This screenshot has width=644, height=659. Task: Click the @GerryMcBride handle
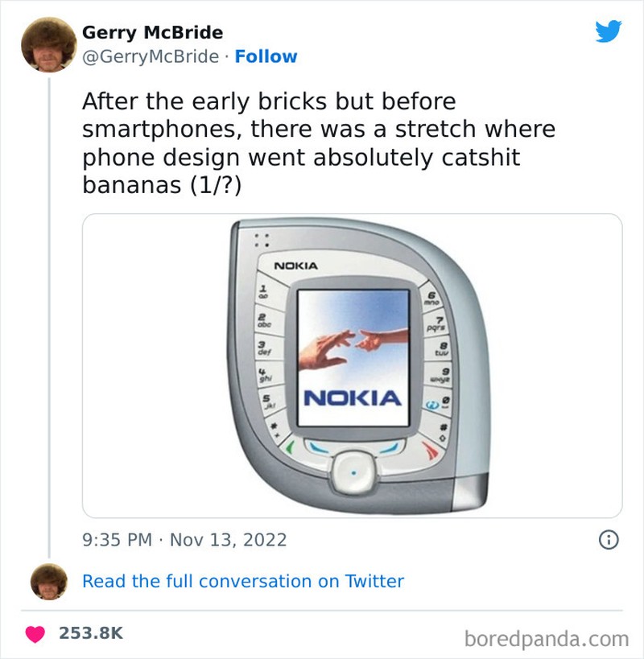point(151,56)
